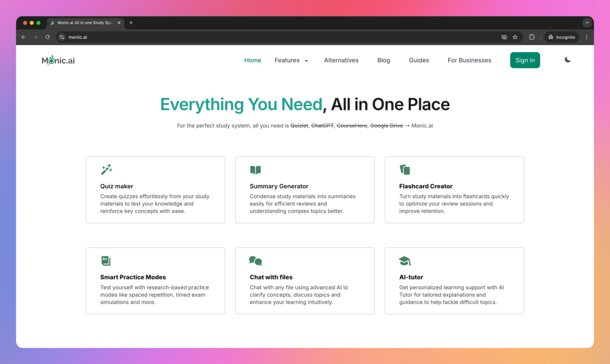Click the macOS green fullscreen button
610x364 pixels.
pyautogui.click(x=39, y=23)
